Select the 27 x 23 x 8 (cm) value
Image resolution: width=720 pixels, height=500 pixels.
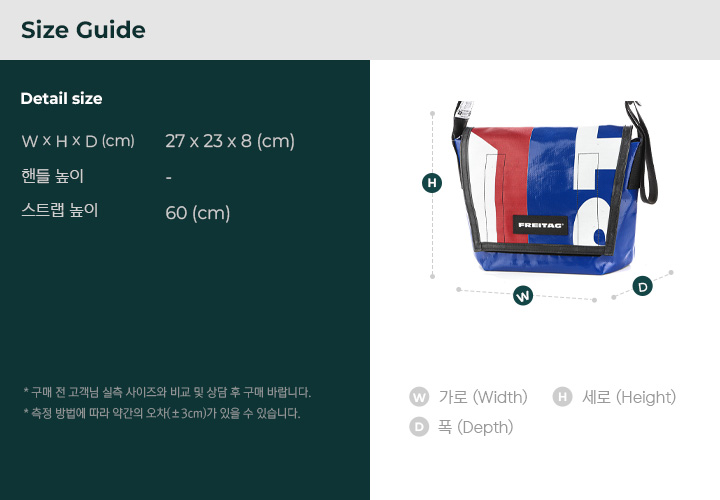click(230, 141)
